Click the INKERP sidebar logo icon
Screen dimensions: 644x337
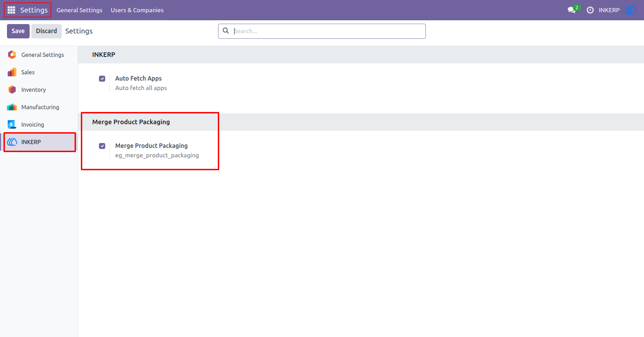click(12, 142)
